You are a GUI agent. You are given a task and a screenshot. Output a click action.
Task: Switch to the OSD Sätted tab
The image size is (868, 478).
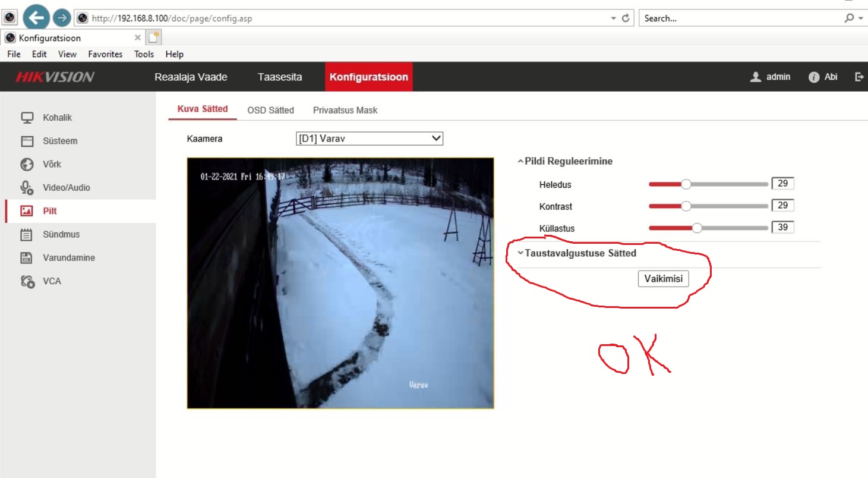pyautogui.click(x=270, y=110)
